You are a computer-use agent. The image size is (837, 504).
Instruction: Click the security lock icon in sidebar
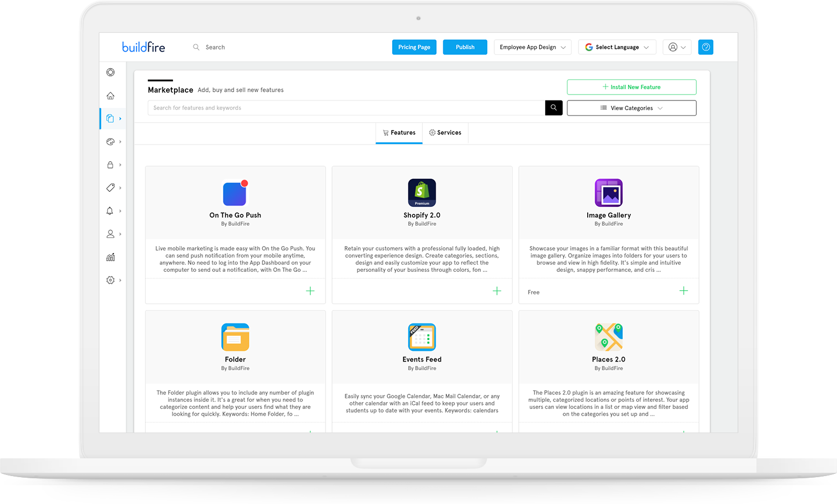point(111,164)
